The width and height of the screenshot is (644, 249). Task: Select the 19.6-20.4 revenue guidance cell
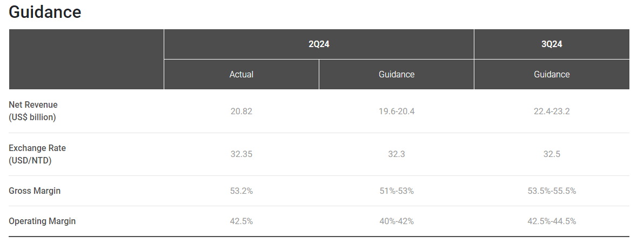pos(397,112)
